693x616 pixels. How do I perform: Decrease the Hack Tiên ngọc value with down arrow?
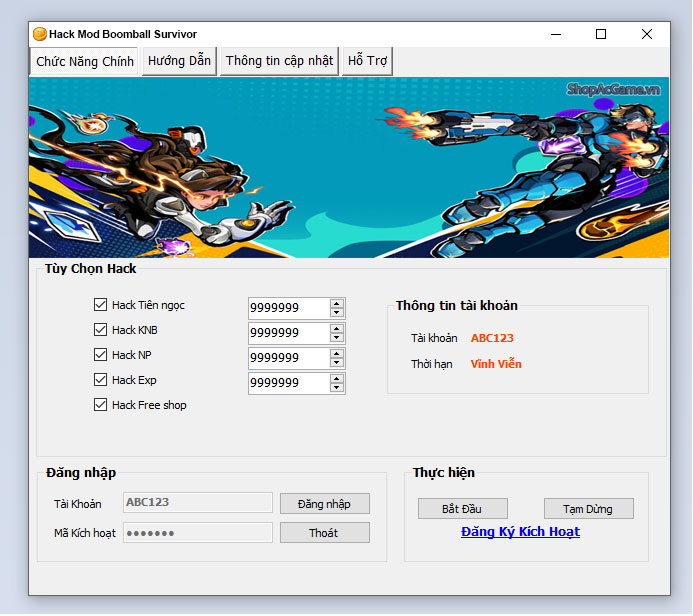tap(337, 312)
